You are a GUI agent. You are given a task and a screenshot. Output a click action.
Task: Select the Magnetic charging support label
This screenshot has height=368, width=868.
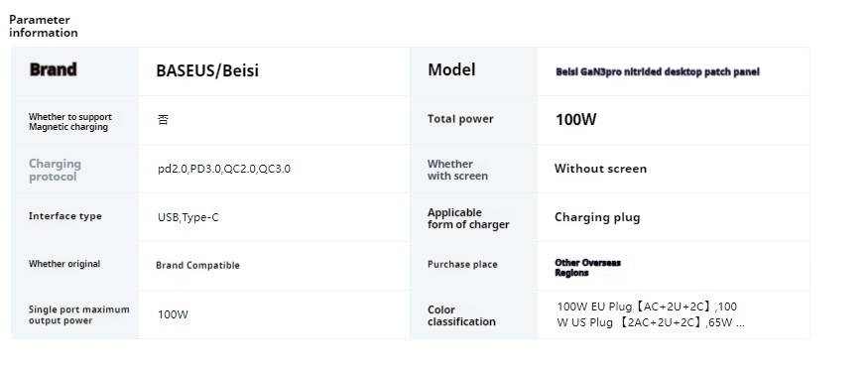(70, 122)
